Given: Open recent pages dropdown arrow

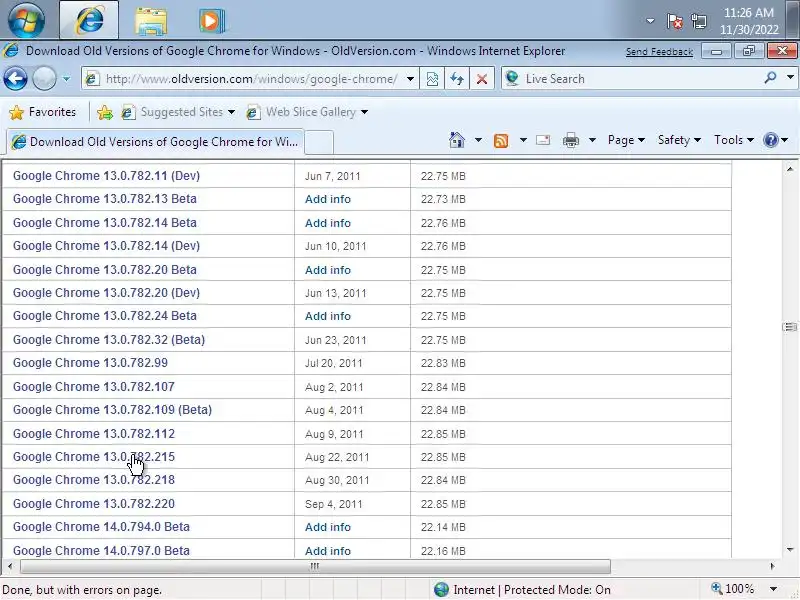Looking at the screenshot, I should [x=66, y=79].
